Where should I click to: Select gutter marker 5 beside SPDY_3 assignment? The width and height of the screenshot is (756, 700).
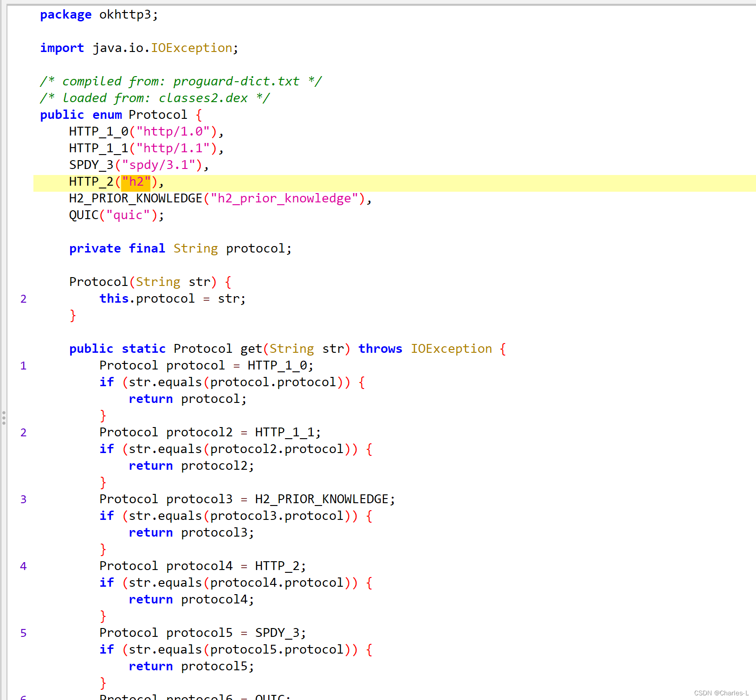23,633
